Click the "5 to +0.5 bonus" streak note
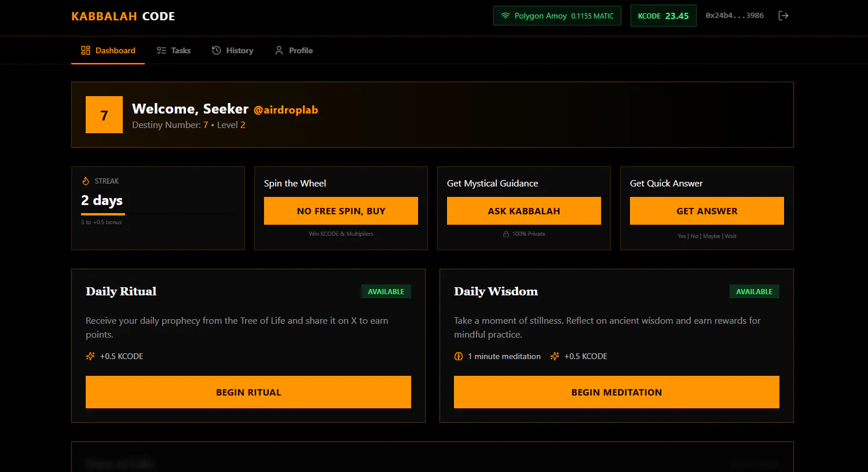Viewport: 868px width, 472px height. (x=101, y=222)
